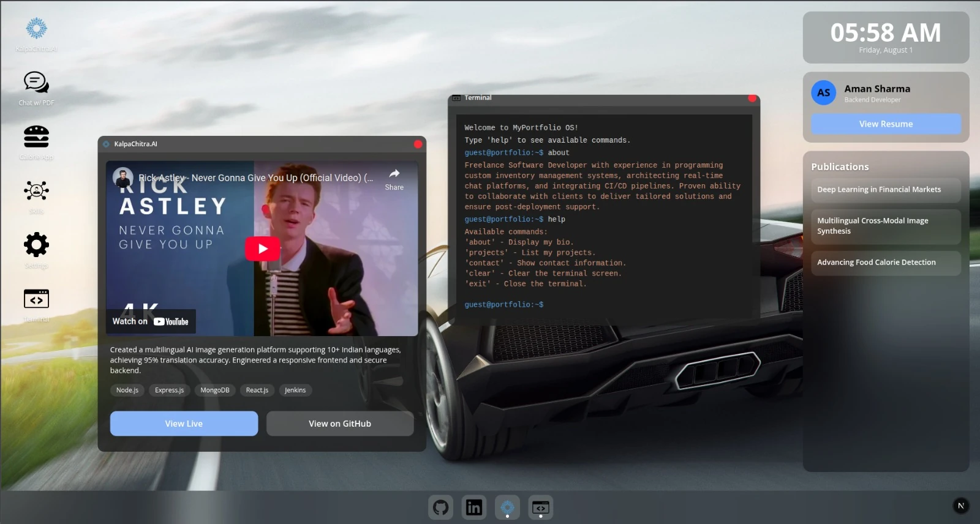This screenshot has width=980, height=524.
Task: Open LinkedIn from the dock
Action: [474, 507]
